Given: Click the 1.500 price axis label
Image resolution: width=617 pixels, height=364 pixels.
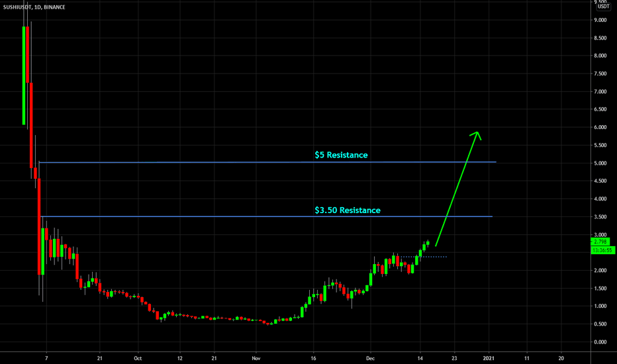Looking at the screenshot, I should 600,289.
